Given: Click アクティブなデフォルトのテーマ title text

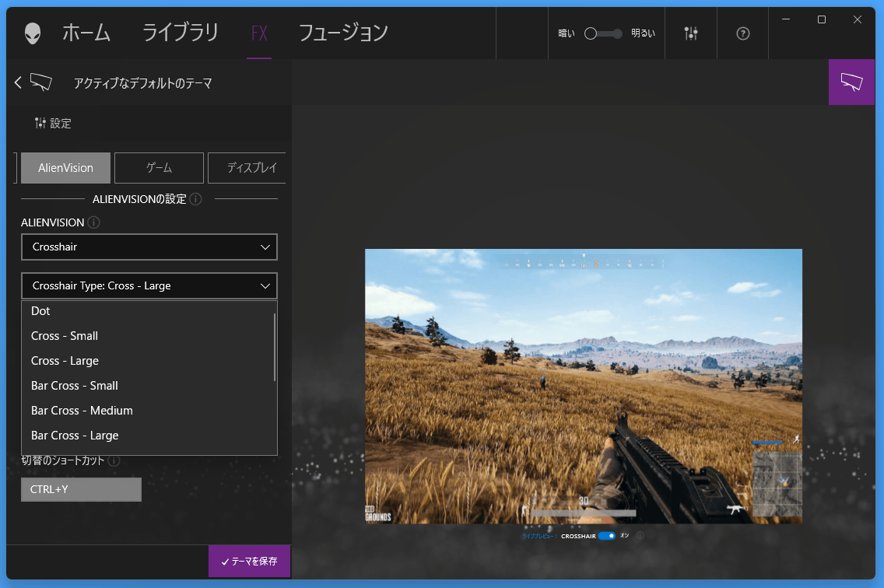Looking at the screenshot, I should tap(142, 83).
